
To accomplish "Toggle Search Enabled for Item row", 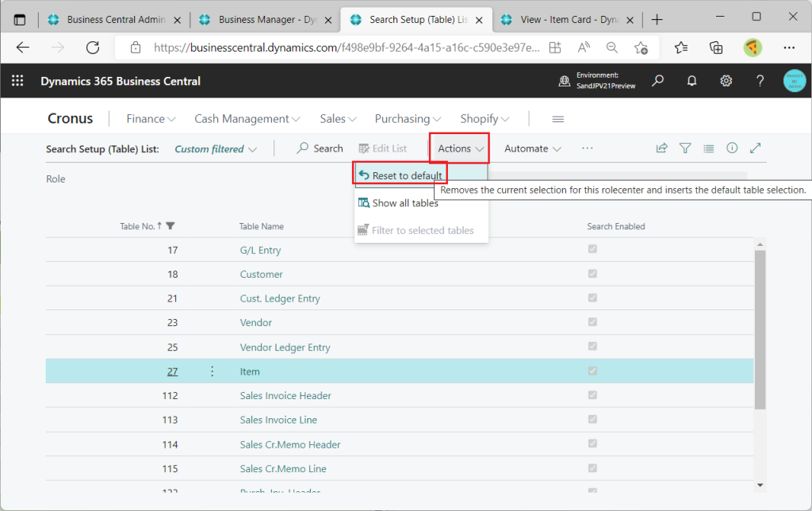I will [592, 371].
